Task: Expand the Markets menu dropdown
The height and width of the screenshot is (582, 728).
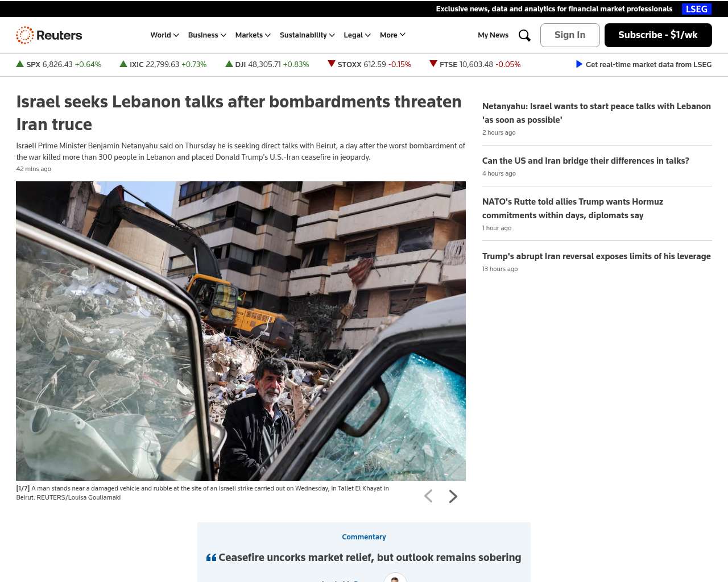Action: pos(253,35)
